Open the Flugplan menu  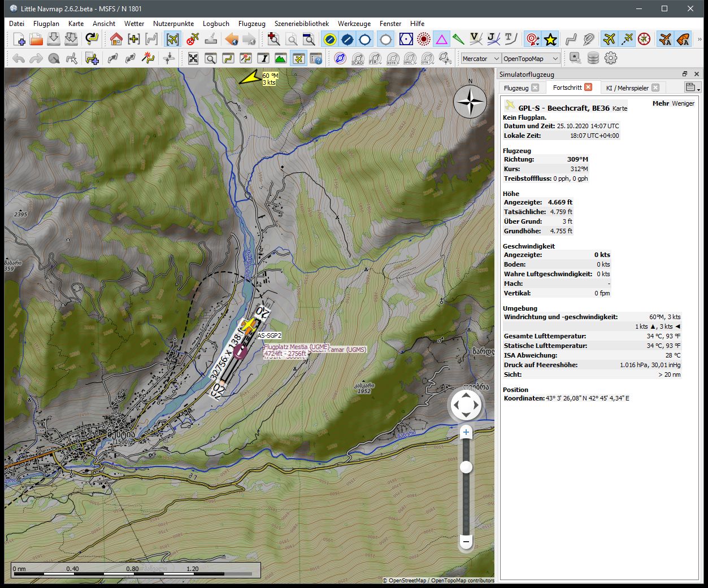46,24
